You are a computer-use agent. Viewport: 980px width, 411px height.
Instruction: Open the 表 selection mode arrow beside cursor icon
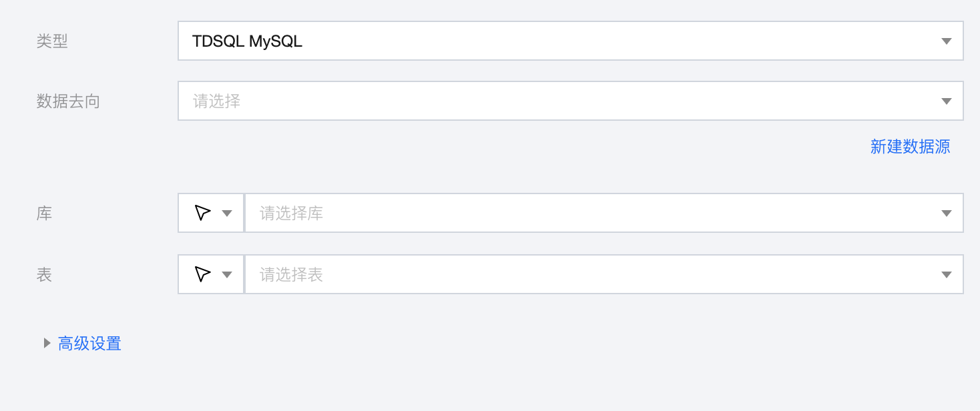tap(227, 275)
